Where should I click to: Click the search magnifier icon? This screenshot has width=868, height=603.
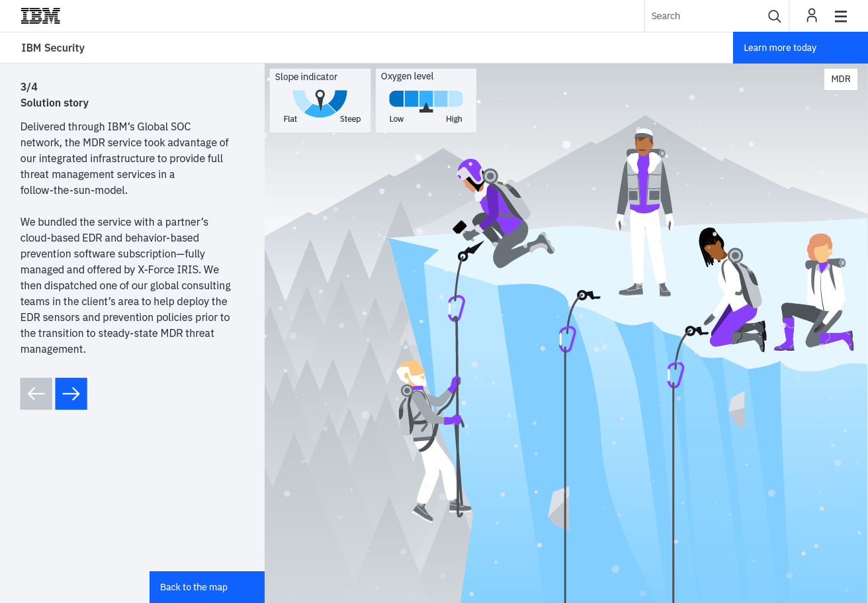[x=774, y=16]
